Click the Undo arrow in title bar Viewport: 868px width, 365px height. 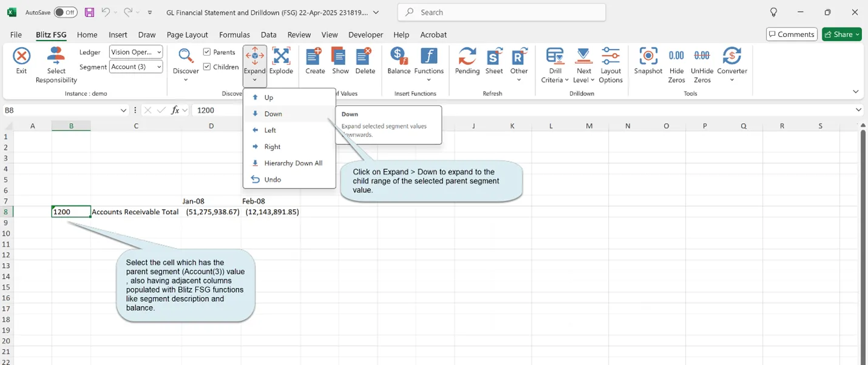coord(106,12)
